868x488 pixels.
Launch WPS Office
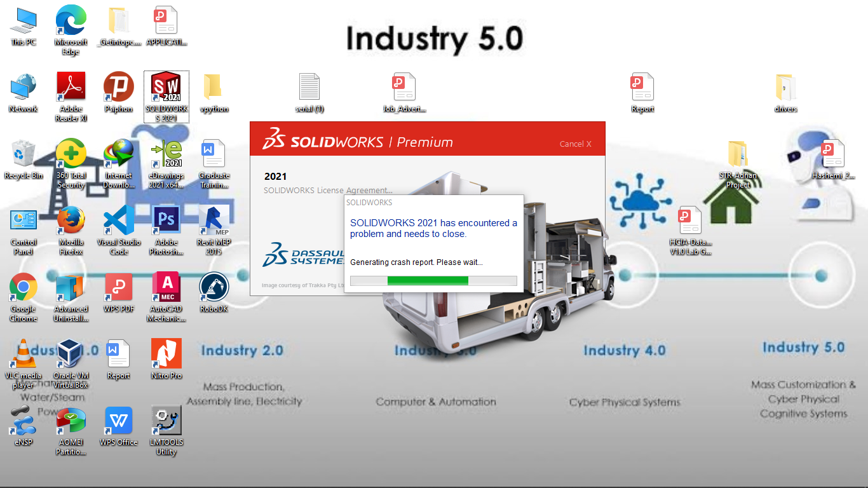point(119,427)
